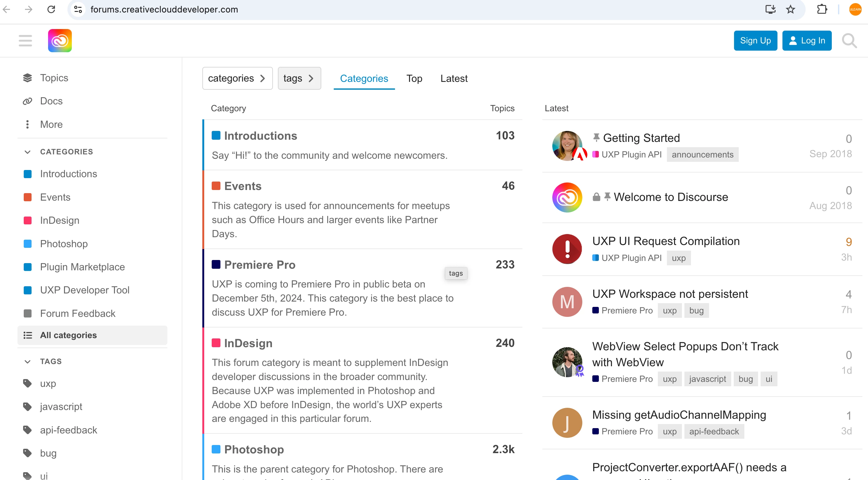Click the red exclamation avatar

[567, 249]
